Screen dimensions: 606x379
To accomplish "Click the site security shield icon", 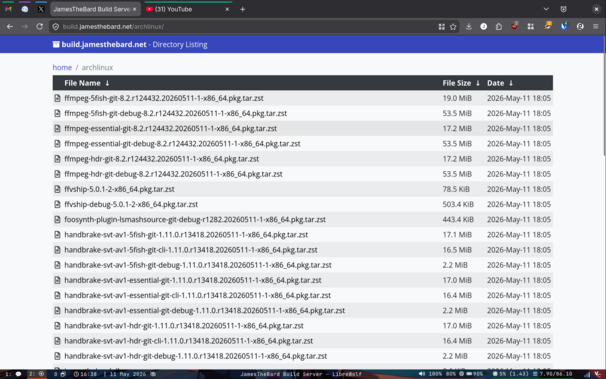I will pyautogui.click(x=56, y=27).
